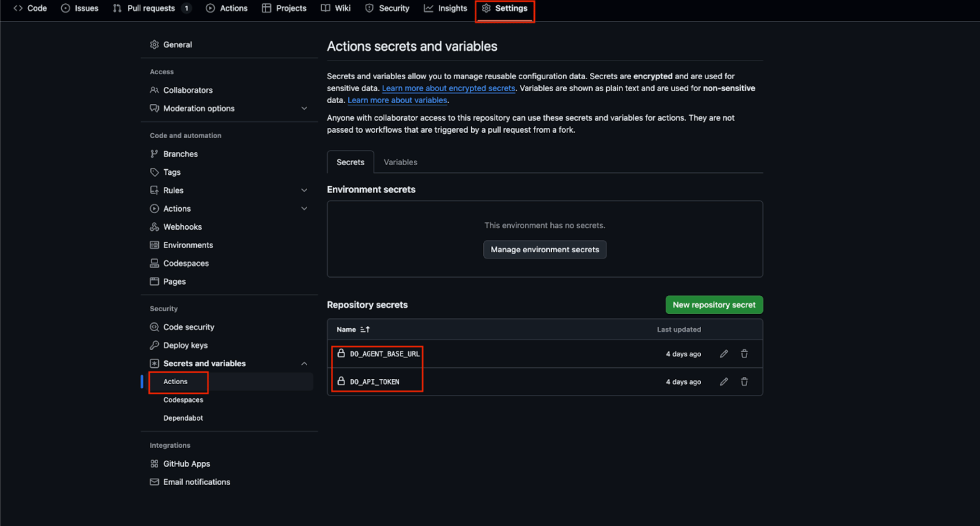This screenshot has width=980, height=526.
Task: Click the asterisk icon next to Secrets and variables
Action: [154, 363]
